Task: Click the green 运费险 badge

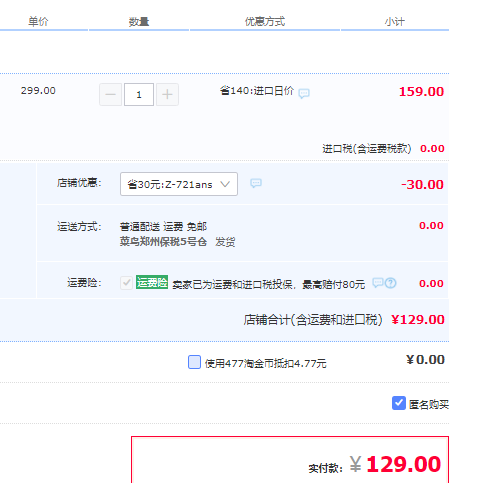Action: [152, 282]
